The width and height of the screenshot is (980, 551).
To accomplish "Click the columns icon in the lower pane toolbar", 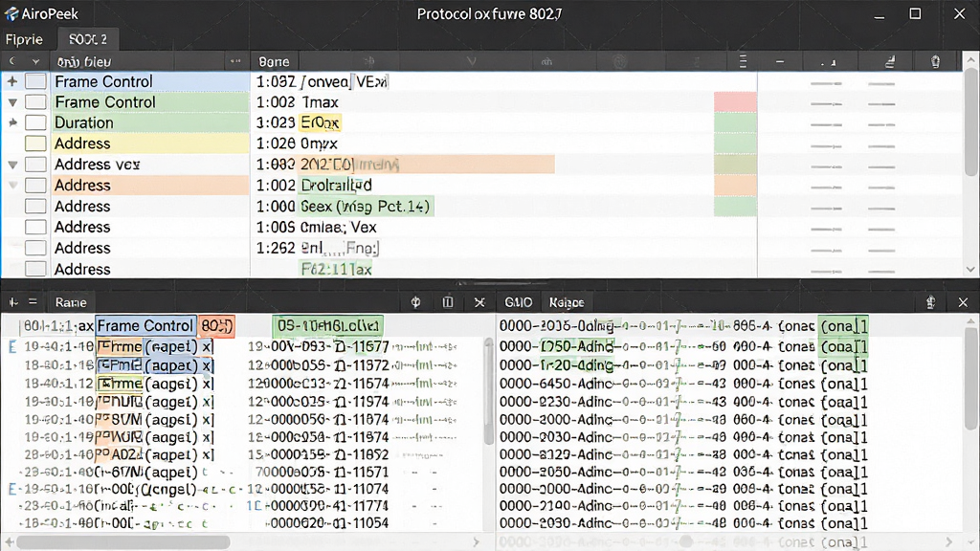I will [448, 302].
